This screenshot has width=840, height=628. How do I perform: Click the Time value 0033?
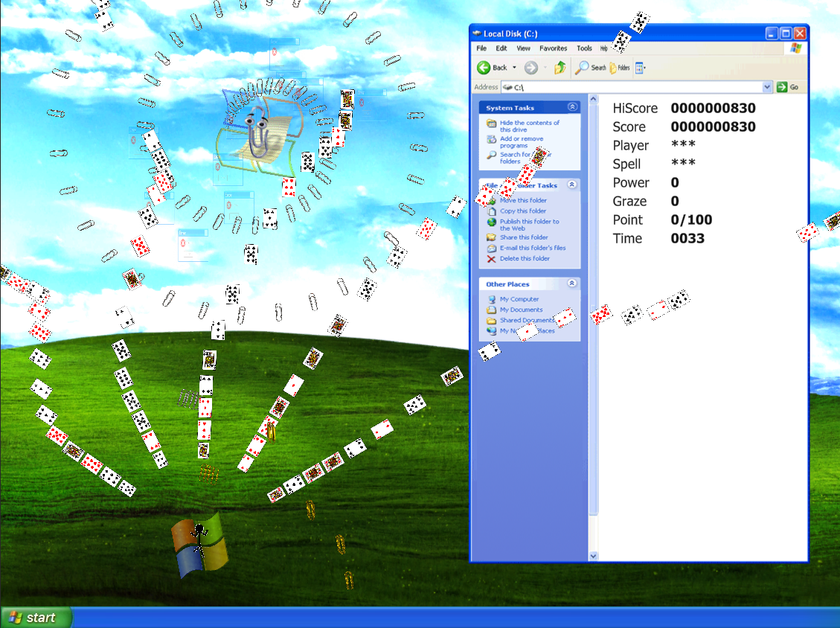click(687, 238)
